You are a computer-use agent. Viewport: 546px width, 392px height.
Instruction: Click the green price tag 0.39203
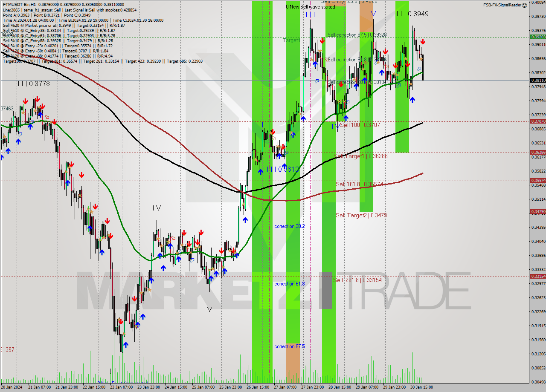click(537, 37)
